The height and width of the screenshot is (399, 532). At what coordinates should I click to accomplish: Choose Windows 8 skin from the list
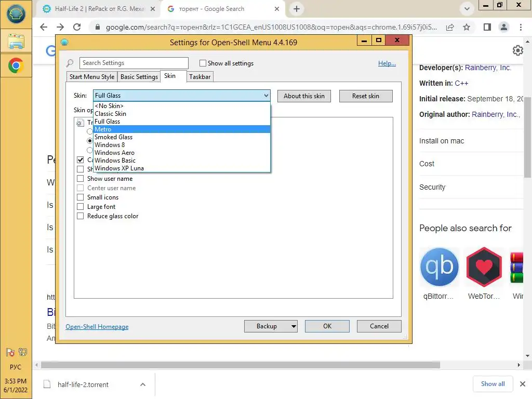point(181,145)
